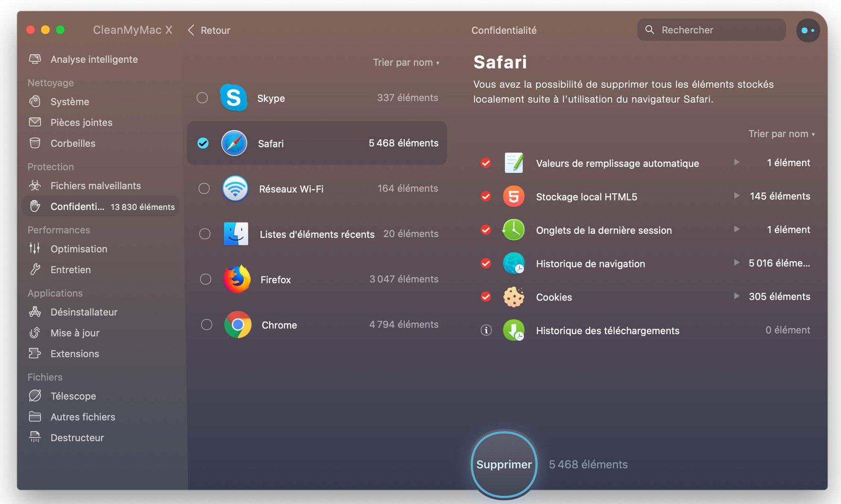
Task: Click the Firefox icon
Action: coord(237,279)
